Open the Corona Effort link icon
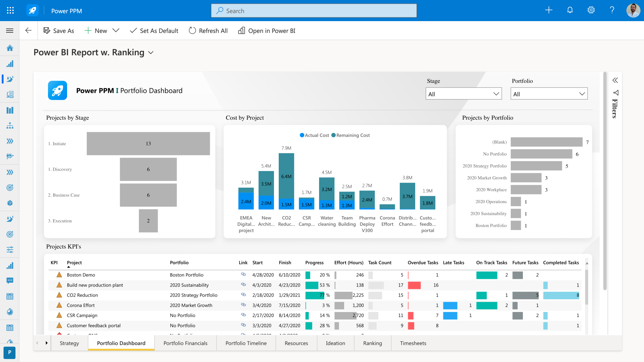The image size is (644, 362). (x=244, y=305)
